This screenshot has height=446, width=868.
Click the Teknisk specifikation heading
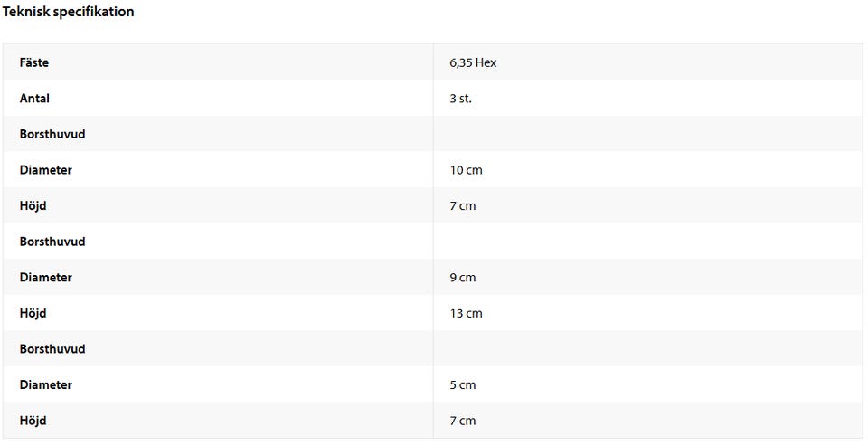tap(68, 12)
